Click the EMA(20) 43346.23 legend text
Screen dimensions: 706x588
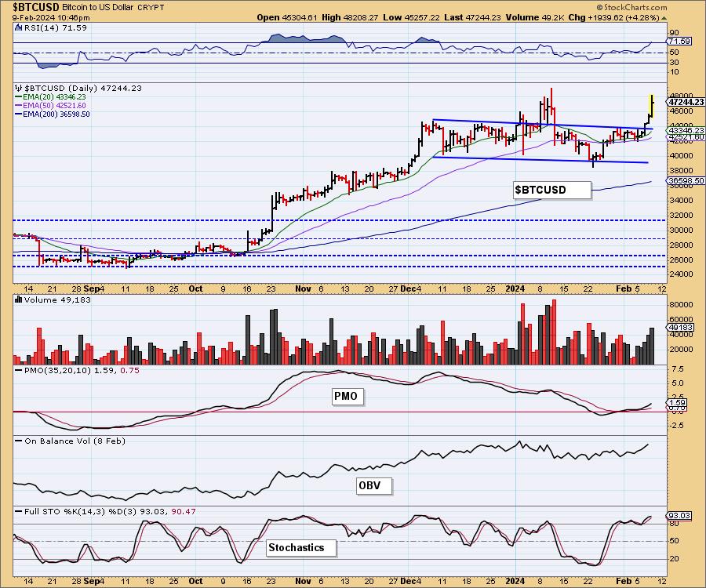coord(54,97)
